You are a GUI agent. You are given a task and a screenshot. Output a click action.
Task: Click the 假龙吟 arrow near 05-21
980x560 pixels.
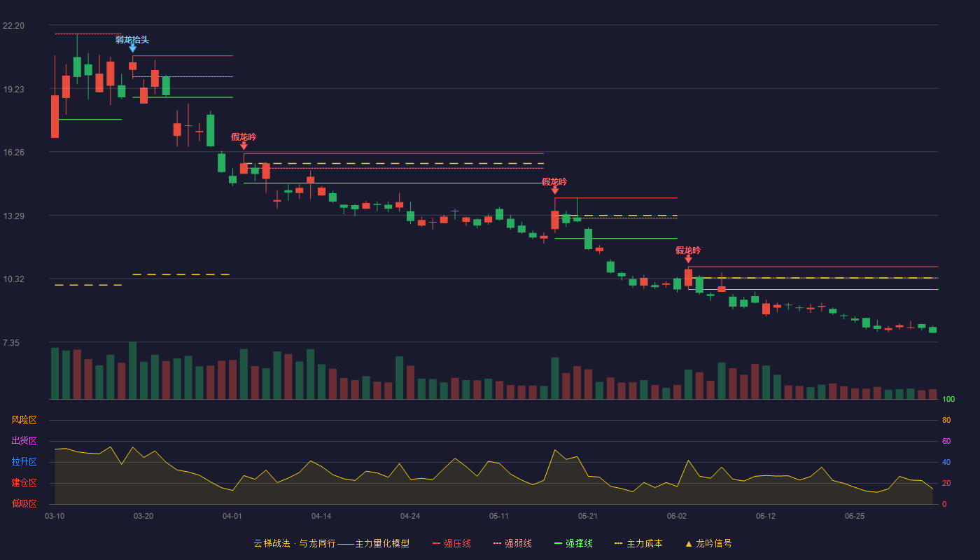click(x=555, y=190)
